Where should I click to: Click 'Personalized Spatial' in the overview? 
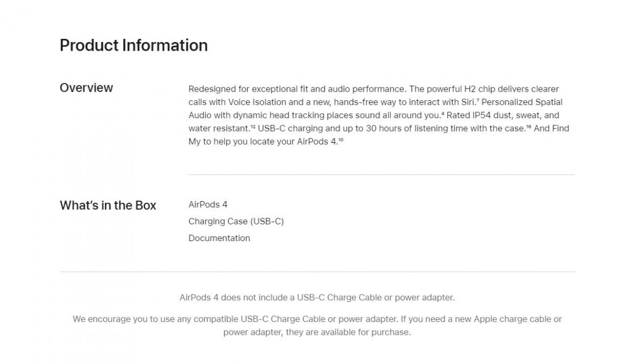(522, 102)
